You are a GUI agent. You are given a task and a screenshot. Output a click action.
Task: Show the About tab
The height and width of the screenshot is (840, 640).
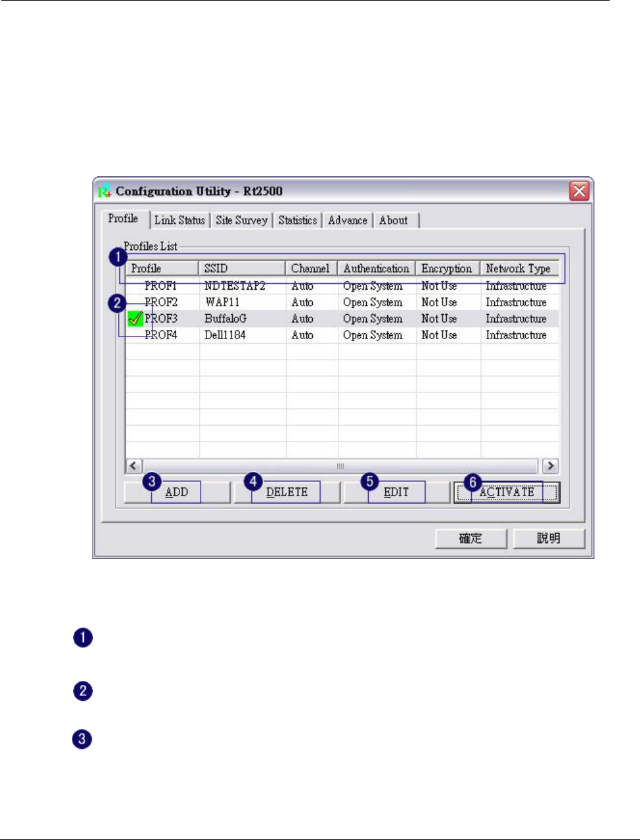[x=394, y=220]
